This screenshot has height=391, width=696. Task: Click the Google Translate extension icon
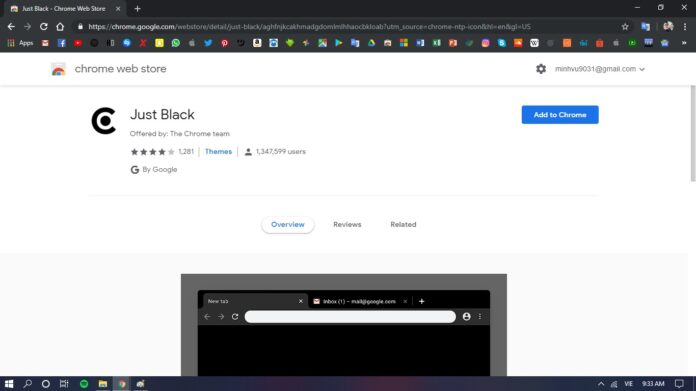[645, 27]
